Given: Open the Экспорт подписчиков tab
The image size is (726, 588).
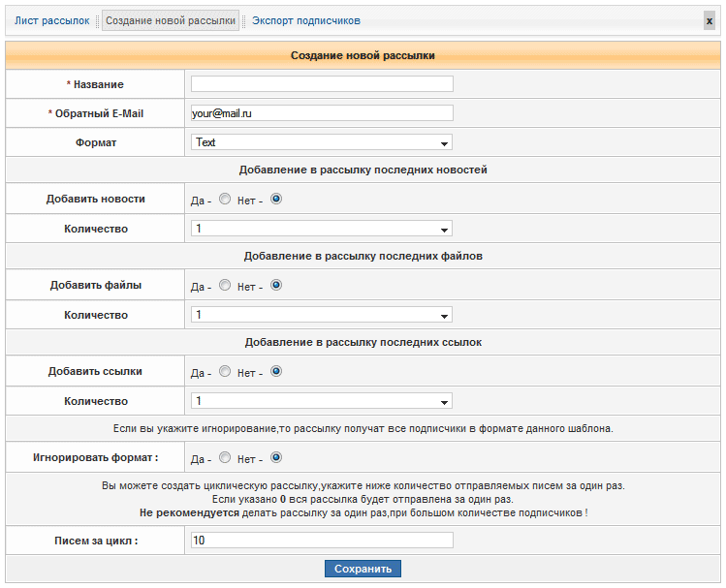Looking at the screenshot, I should click(305, 20).
